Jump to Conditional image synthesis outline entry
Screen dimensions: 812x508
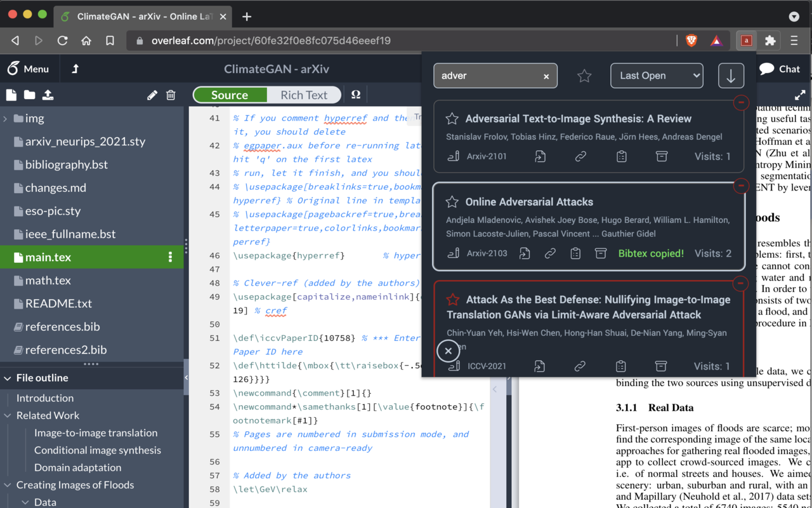98,450
